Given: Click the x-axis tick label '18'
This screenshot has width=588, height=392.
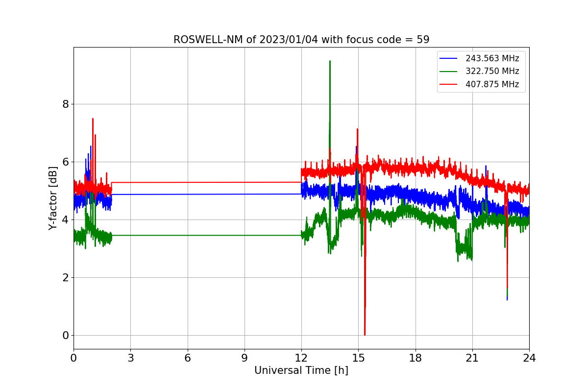Looking at the screenshot, I should pos(416,358).
